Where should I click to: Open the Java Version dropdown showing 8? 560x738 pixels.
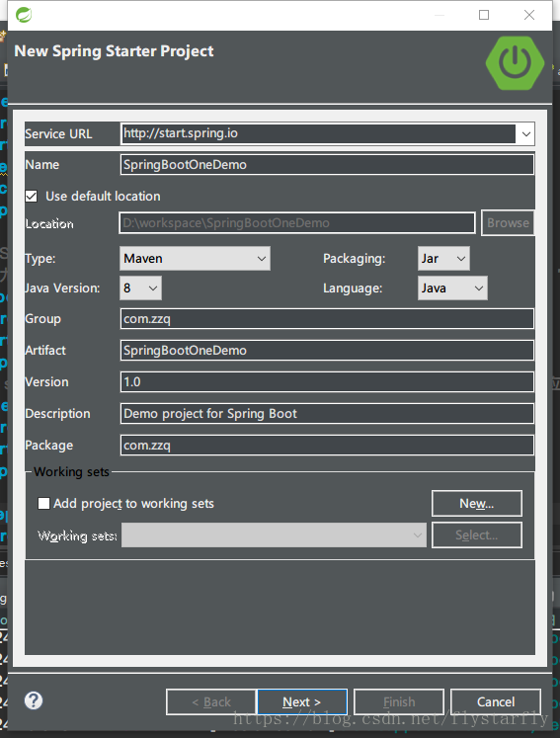pos(140,288)
